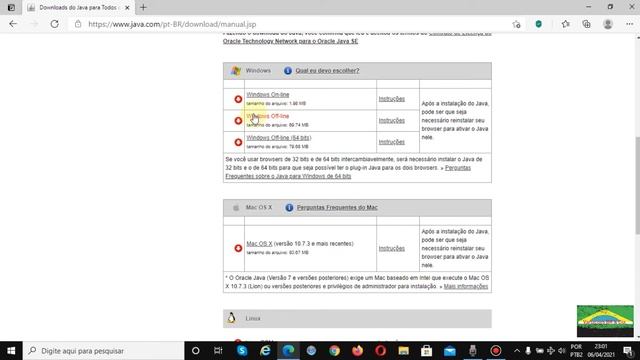Screen dimensions: 640x360
Task: Click the volume icon in system tray
Action: point(562,351)
